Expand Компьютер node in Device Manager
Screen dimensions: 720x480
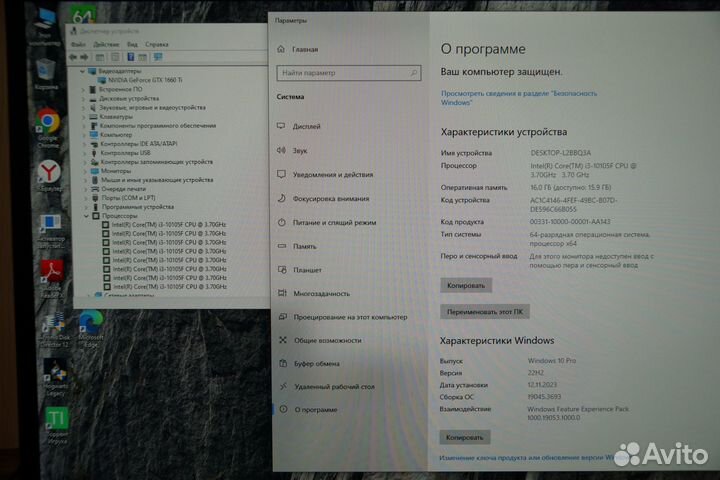tap(84, 135)
